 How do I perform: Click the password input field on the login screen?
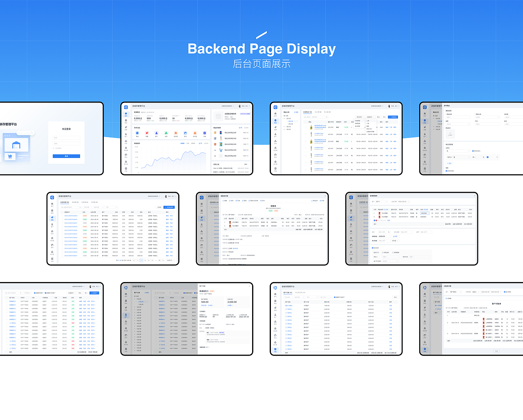pos(66,144)
